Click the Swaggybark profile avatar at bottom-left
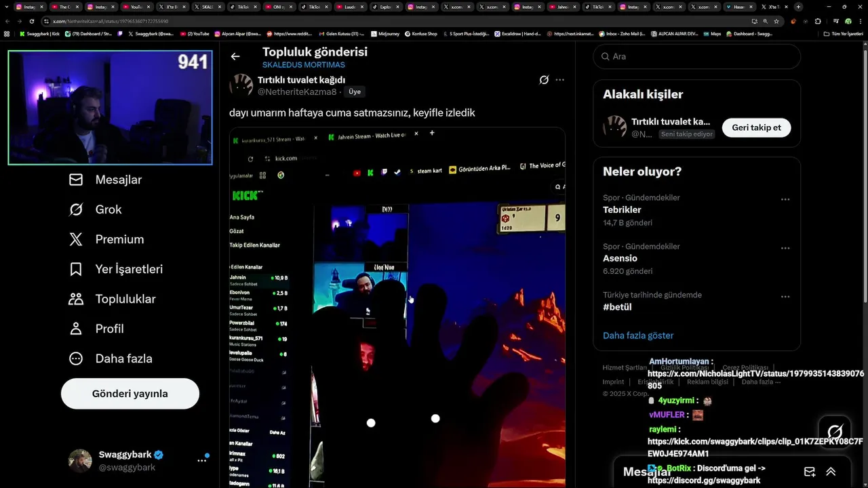The image size is (868, 488). click(80, 460)
